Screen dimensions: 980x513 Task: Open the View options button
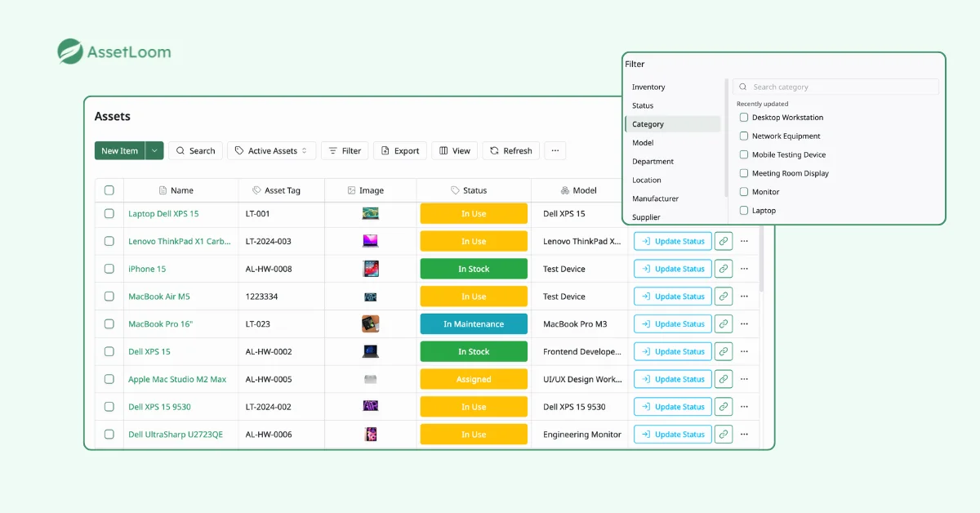click(x=455, y=150)
